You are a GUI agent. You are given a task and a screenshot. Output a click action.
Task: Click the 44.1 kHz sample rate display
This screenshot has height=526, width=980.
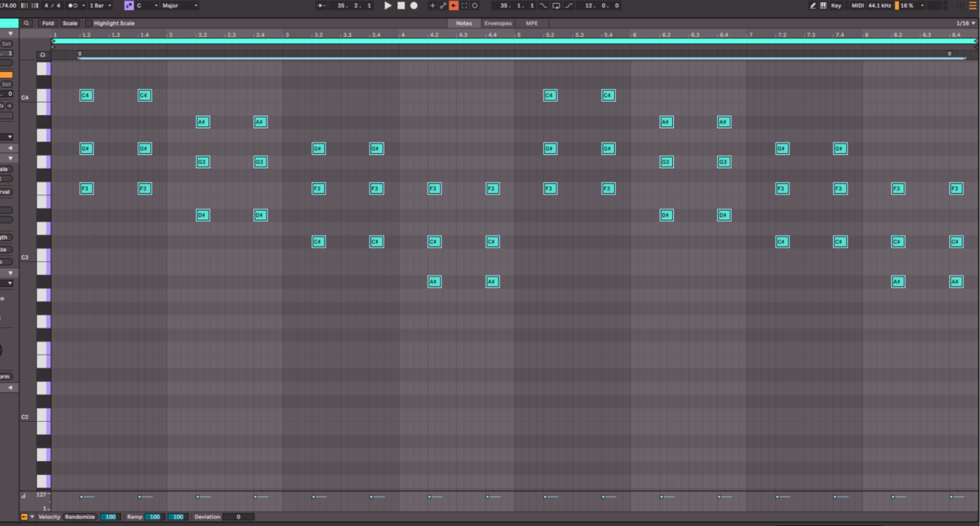coord(880,5)
